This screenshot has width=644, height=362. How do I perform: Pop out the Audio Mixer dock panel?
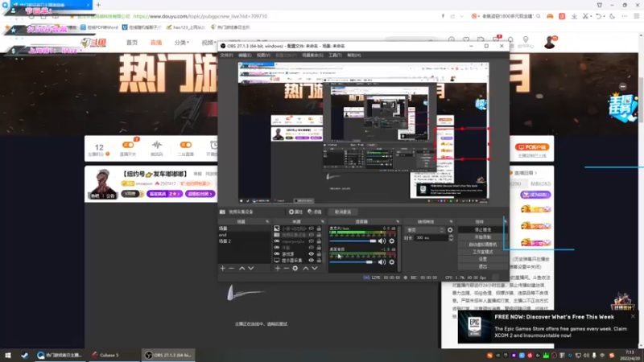[397, 222]
